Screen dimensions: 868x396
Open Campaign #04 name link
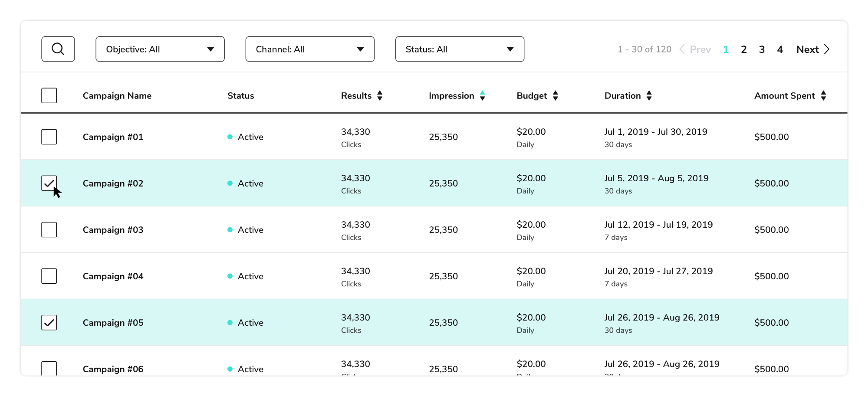(113, 276)
